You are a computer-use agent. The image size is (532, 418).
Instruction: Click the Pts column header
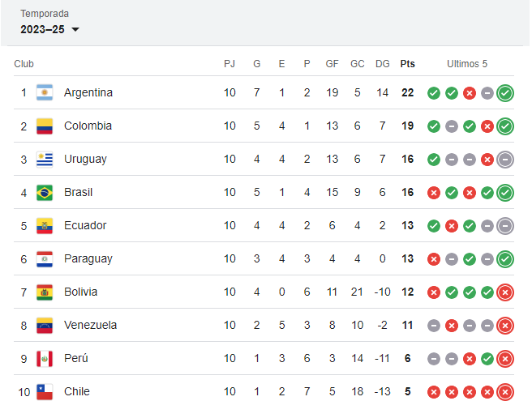[407, 64]
